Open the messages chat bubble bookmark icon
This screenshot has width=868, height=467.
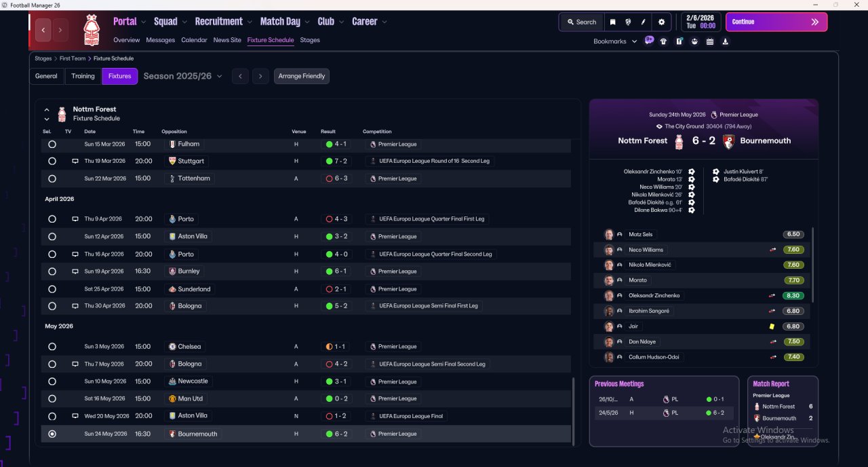coord(649,41)
